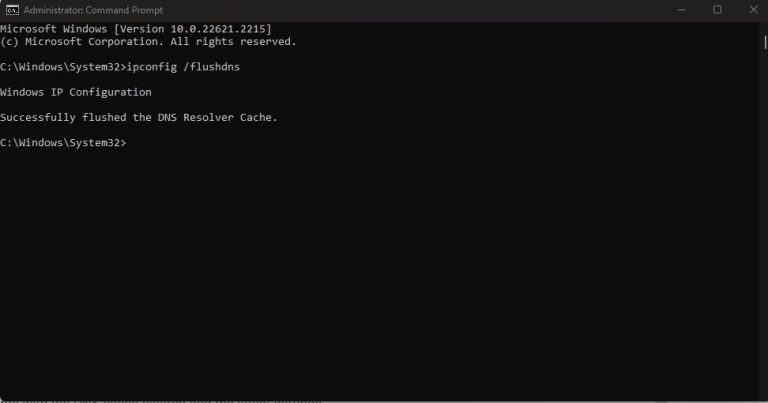Click the "ipconfig" command word
This screenshot has width=768, height=403.
pos(153,67)
